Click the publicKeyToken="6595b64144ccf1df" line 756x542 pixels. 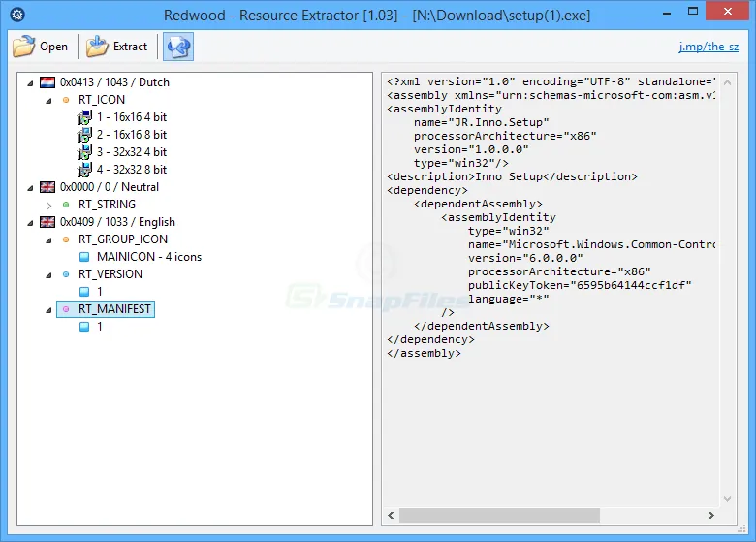point(580,285)
